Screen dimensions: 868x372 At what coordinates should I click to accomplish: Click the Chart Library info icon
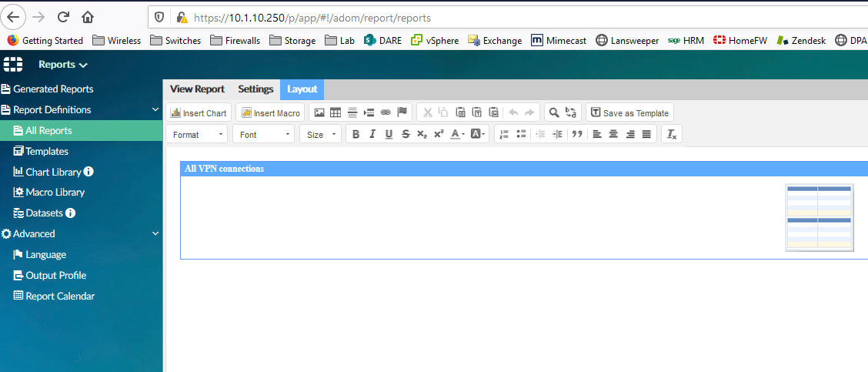click(x=88, y=172)
